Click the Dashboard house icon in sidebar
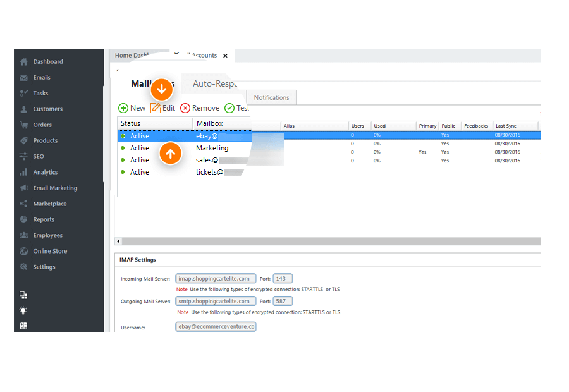This screenshot has height=392, width=569. coord(23,62)
